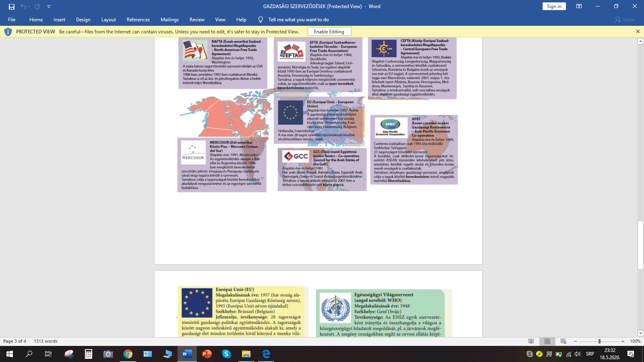This screenshot has width=644, height=362.
Task: Click the Redo icon in quick access
Action: [37, 6]
